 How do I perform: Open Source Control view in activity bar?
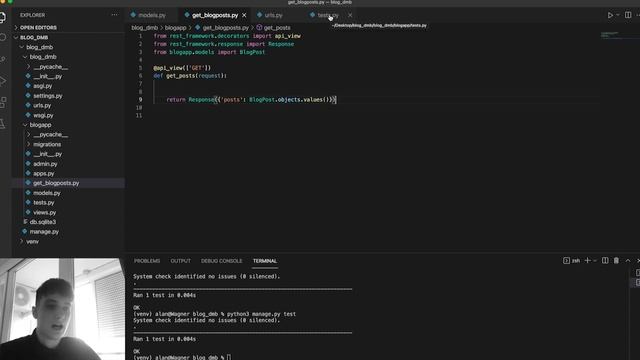tap(3, 60)
